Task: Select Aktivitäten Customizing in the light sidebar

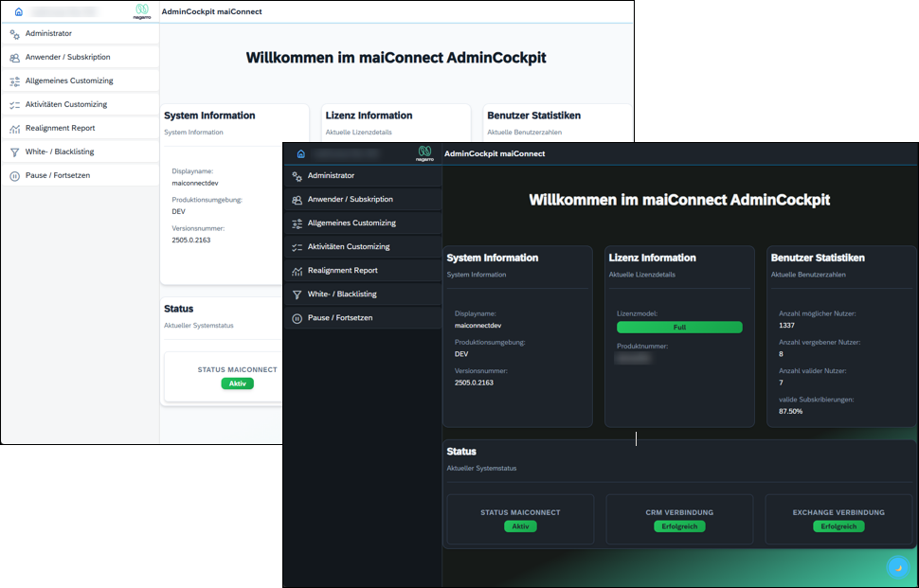Action: pyautogui.click(x=66, y=104)
